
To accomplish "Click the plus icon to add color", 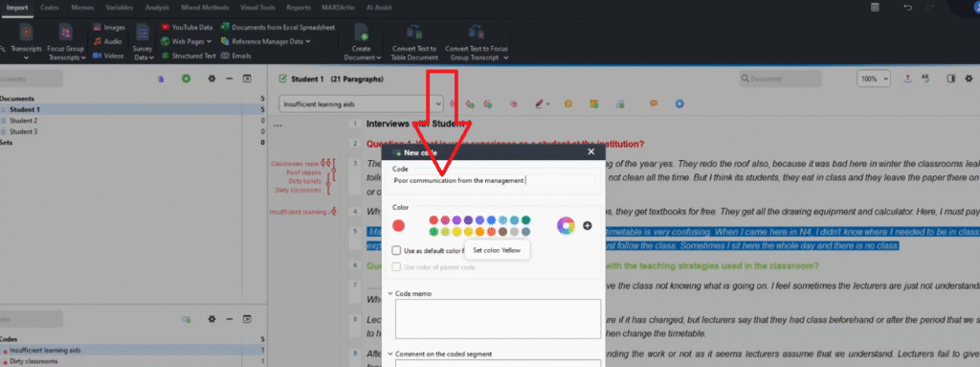I will click(588, 225).
